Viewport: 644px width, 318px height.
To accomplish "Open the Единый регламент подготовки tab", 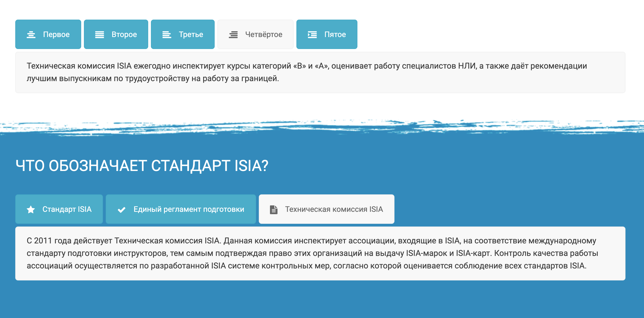I will click(x=181, y=209).
